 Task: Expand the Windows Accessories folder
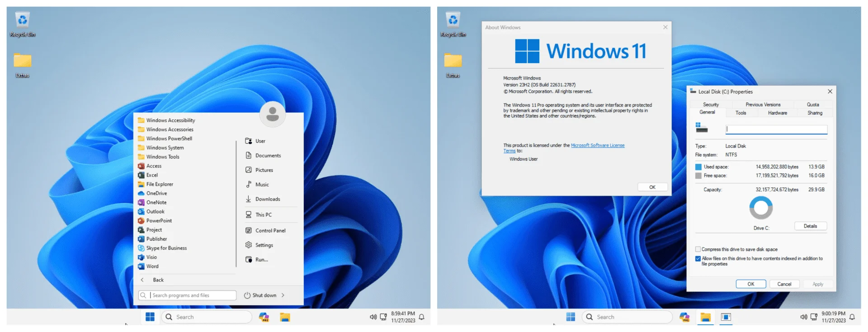pos(165,129)
